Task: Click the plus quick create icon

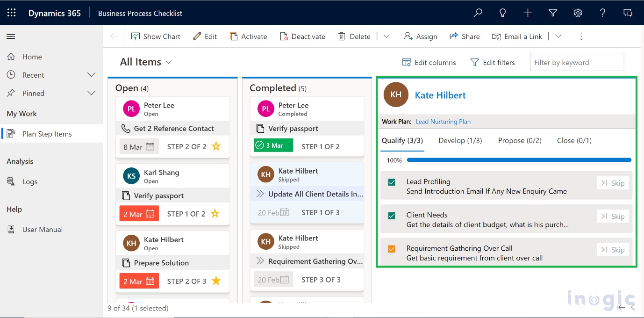Action: (528, 13)
